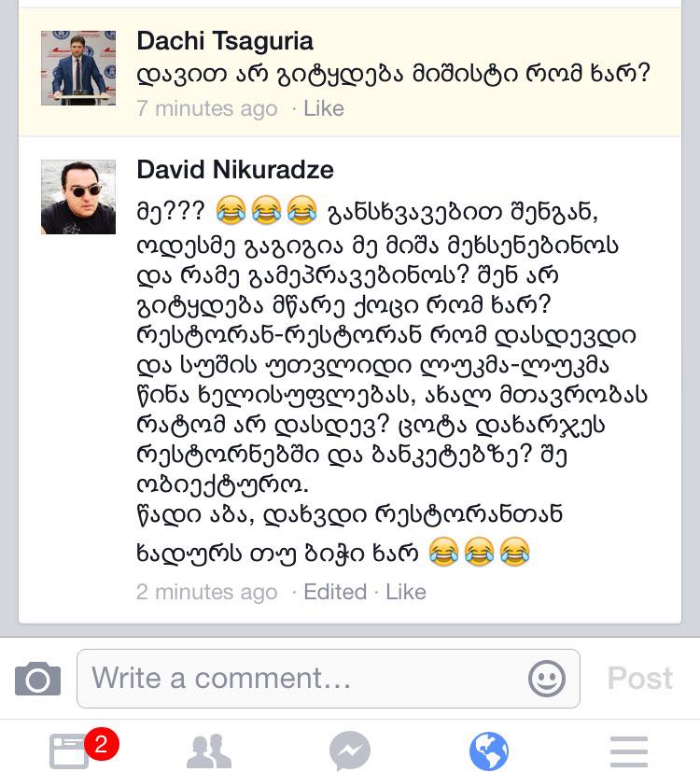
Task: Open News Feed tab with 2 badge
Action: (x=74, y=751)
